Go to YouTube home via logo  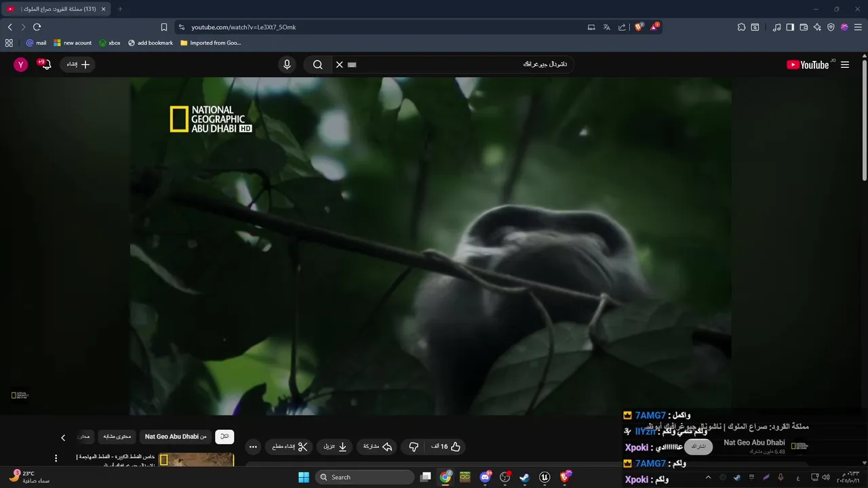(808, 64)
